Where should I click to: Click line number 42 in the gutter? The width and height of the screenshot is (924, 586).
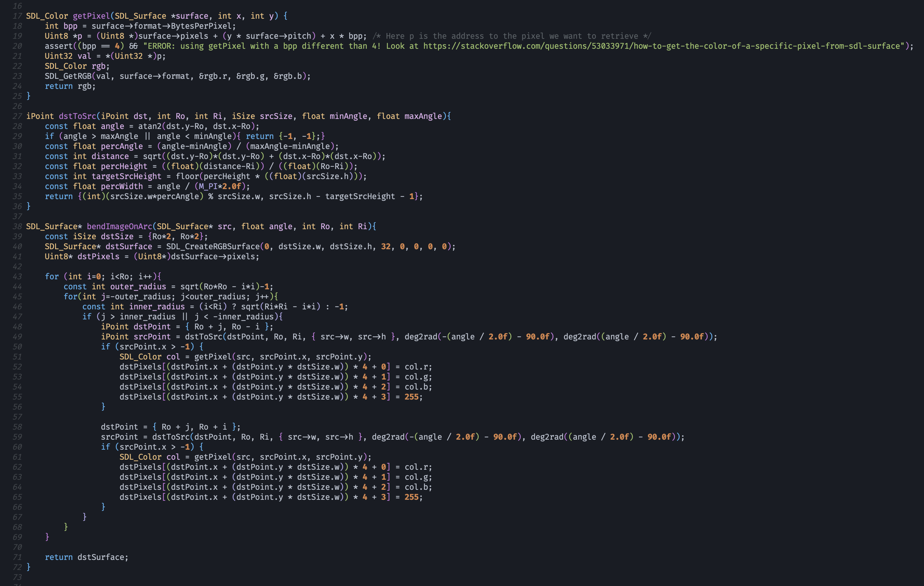pos(17,267)
